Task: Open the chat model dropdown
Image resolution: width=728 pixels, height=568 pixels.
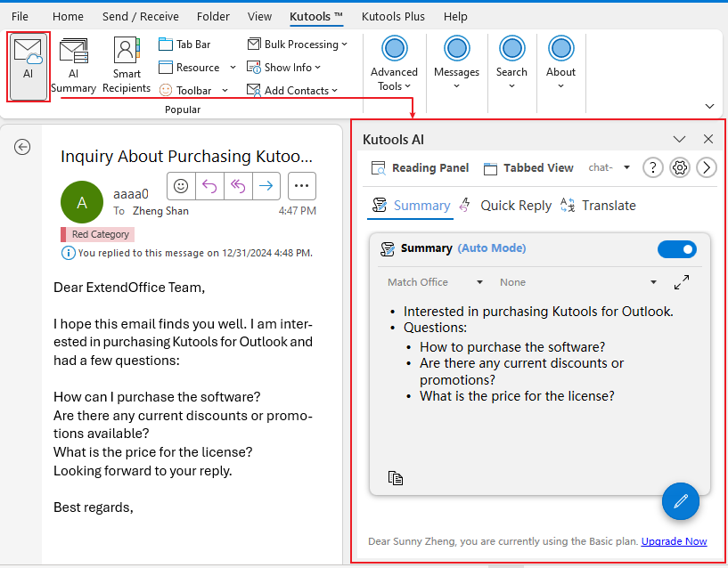Action: click(609, 167)
